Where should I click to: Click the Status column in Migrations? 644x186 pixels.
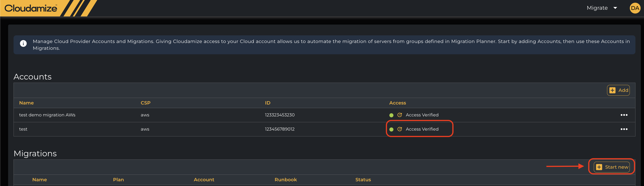click(363, 179)
